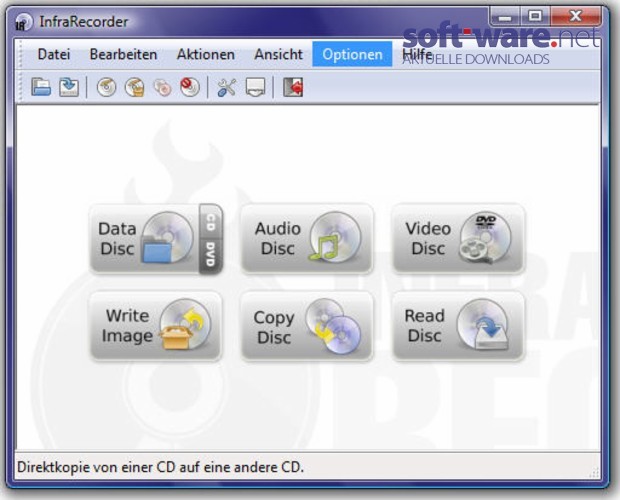Open project with the folder toolbar icon
This screenshot has width=620, height=500.
pyautogui.click(x=41, y=87)
